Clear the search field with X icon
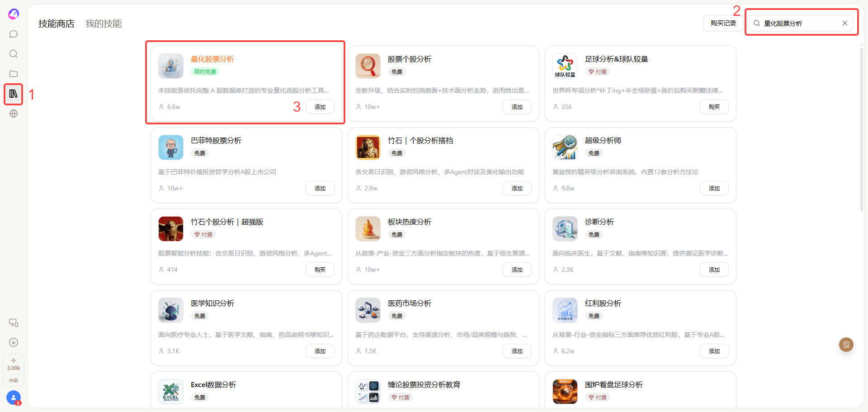The image size is (868, 412). click(844, 23)
